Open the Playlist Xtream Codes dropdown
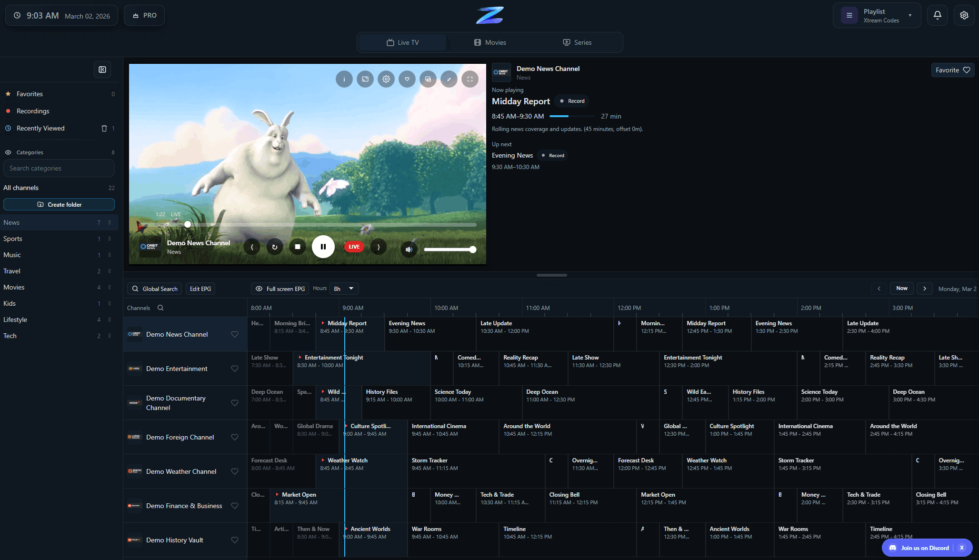The height and width of the screenshot is (560, 979). tap(876, 15)
